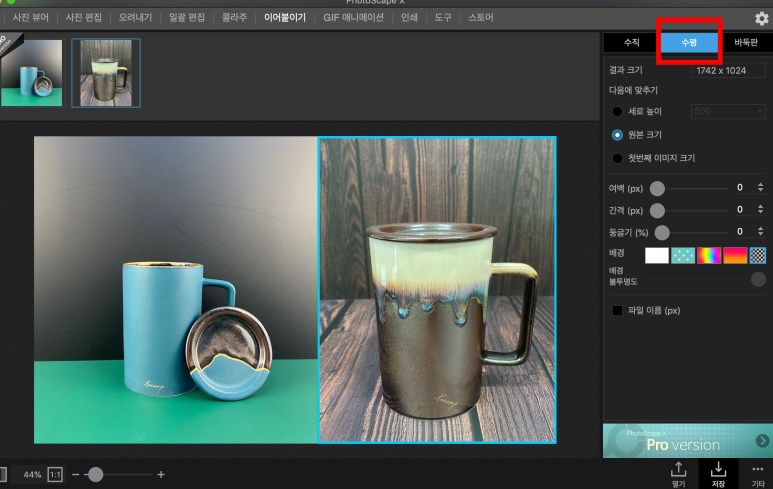Click the 둥글기 (%) slider handle

pyautogui.click(x=662, y=232)
